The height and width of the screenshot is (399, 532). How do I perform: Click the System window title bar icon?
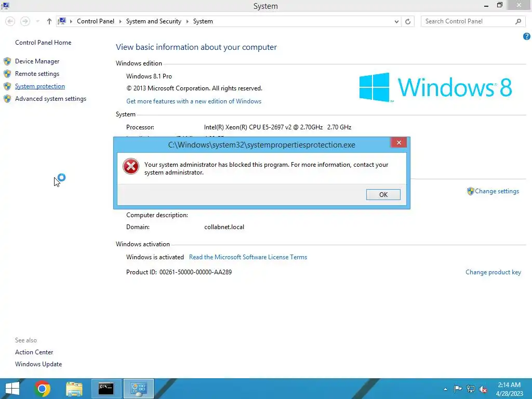[x=5, y=6]
